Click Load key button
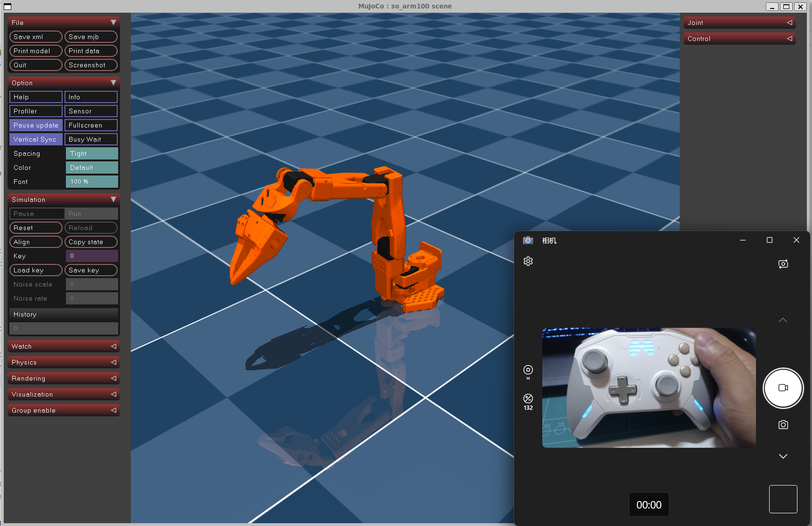 (x=36, y=270)
